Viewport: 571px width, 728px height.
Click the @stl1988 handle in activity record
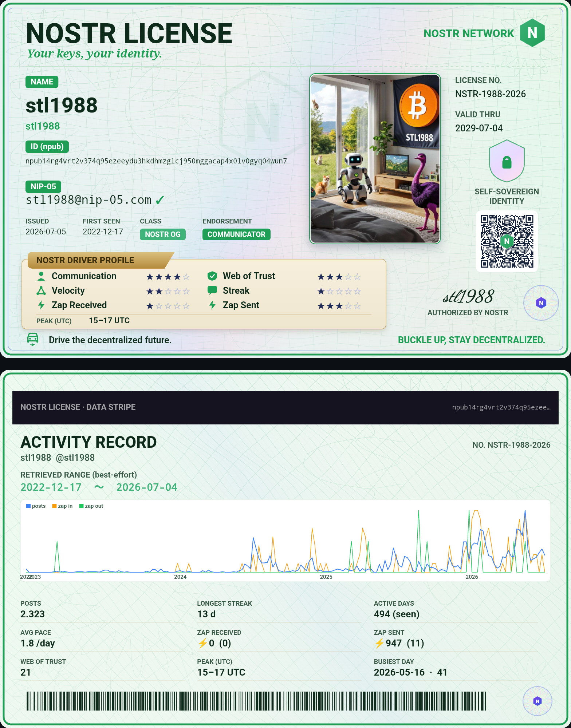(75, 458)
